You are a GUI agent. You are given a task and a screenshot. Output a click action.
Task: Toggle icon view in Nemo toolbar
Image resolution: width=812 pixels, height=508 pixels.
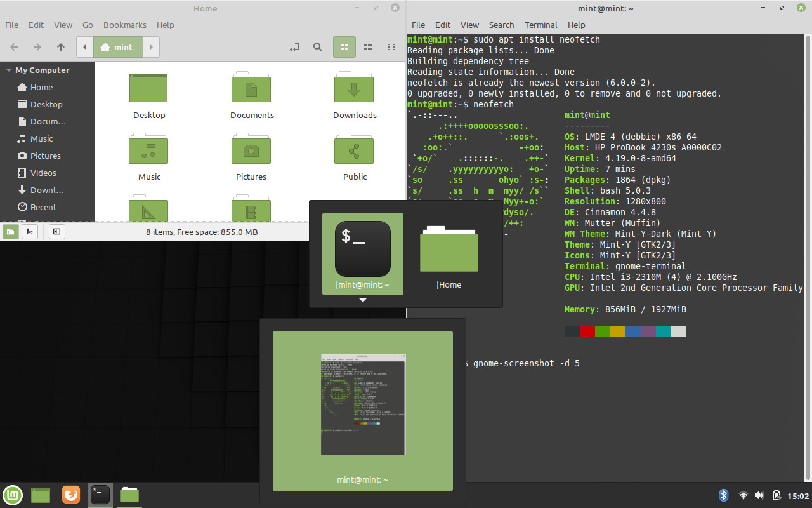344,47
